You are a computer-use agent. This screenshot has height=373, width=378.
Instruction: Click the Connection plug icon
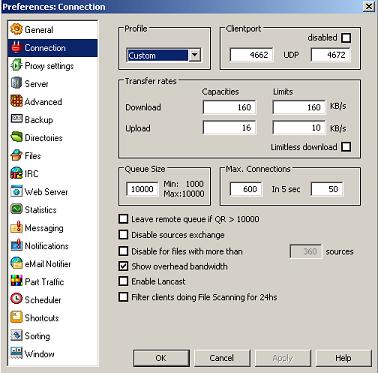point(16,48)
